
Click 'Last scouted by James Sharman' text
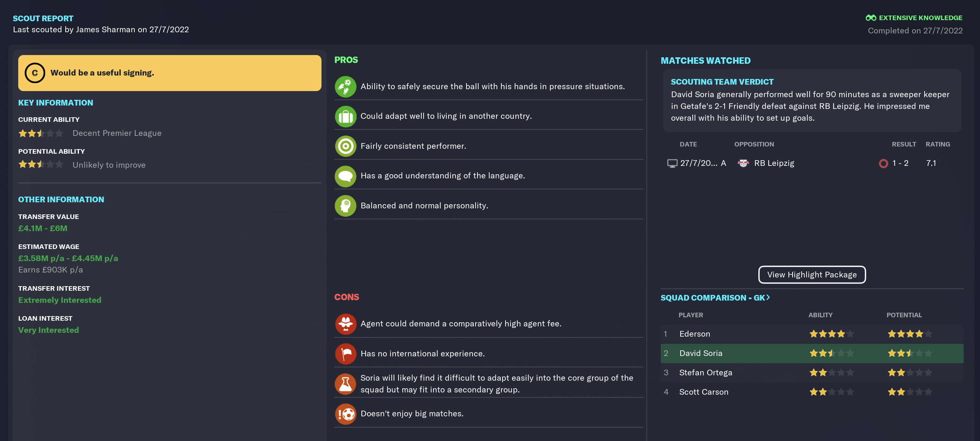tap(74, 30)
